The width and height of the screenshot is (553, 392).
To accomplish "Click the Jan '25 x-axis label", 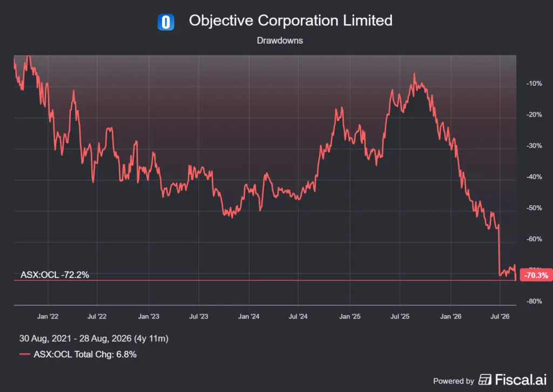I will tap(350, 316).
